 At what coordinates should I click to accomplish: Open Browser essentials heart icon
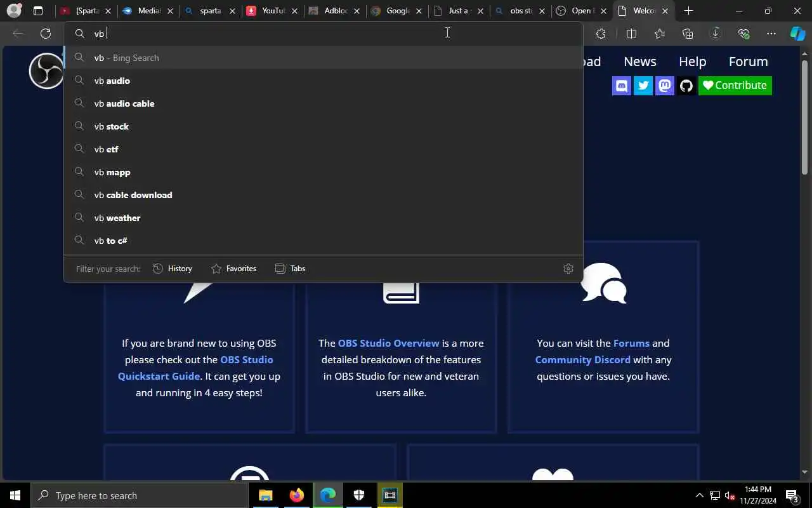pos(743,34)
